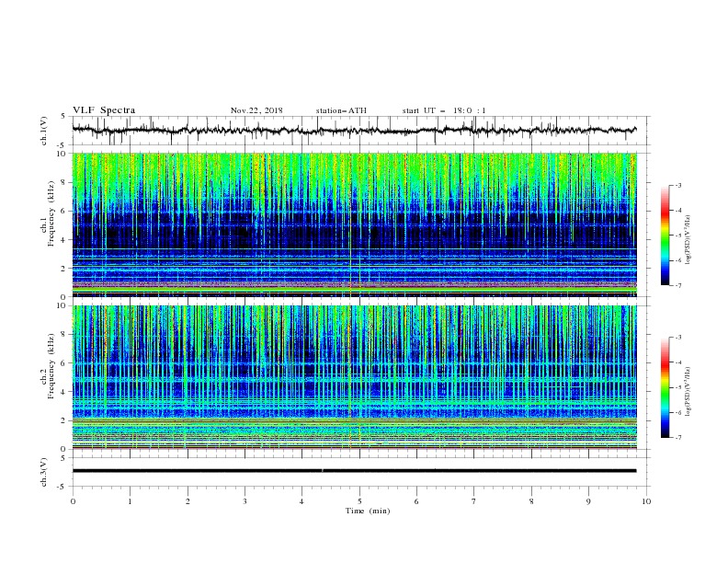Click the 'VLF Spectra' title text
728x563 pixels.
[104, 110]
